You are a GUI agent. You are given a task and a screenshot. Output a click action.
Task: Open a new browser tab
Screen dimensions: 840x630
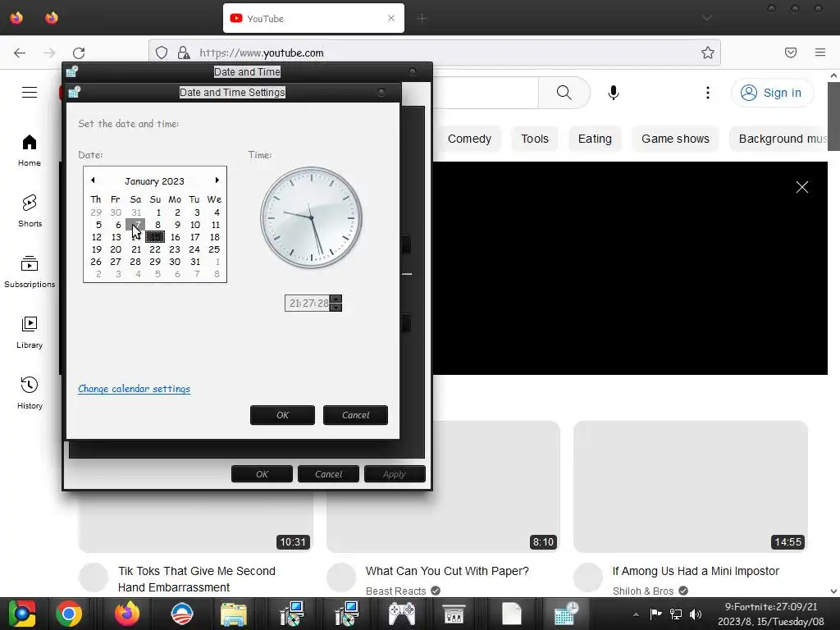point(422,19)
